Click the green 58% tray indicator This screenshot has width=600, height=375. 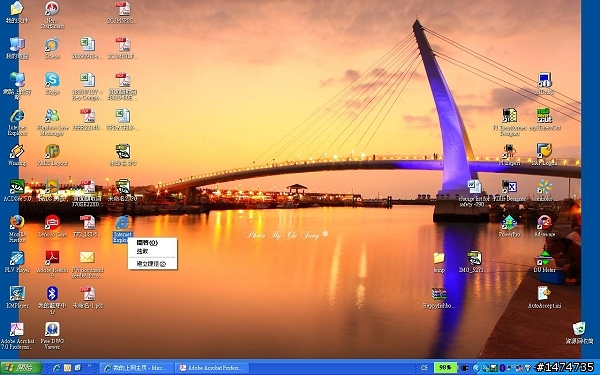(445, 368)
